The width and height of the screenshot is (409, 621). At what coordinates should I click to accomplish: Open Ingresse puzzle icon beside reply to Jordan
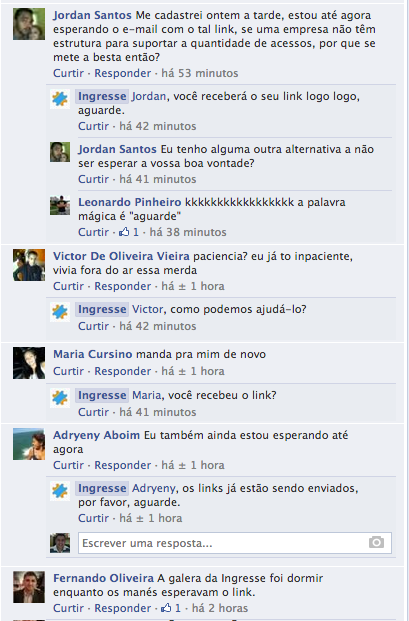pyautogui.click(x=60, y=99)
